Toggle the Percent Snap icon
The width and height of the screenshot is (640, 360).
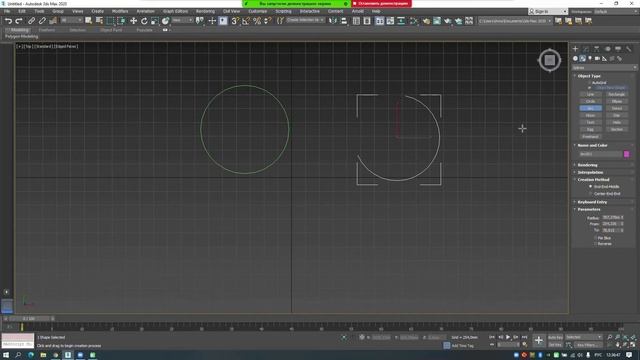(x=257, y=21)
